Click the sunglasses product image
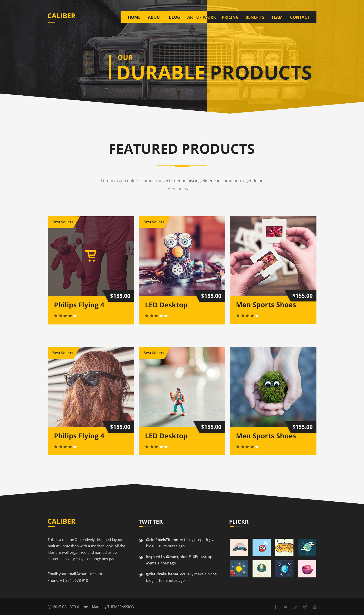 [91, 387]
